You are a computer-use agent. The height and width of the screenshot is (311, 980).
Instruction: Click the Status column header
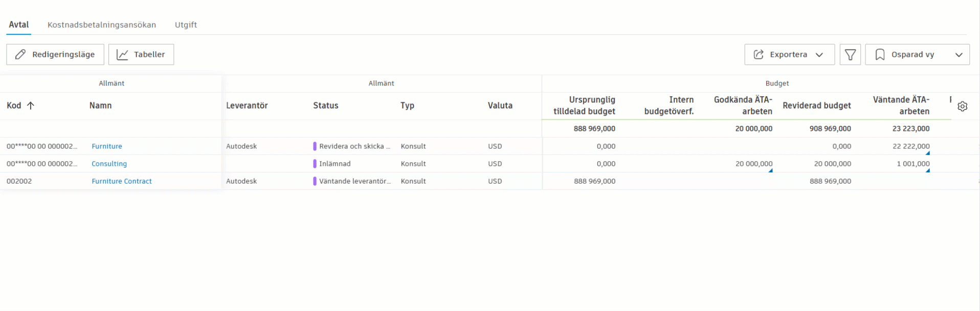[x=326, y=105]
